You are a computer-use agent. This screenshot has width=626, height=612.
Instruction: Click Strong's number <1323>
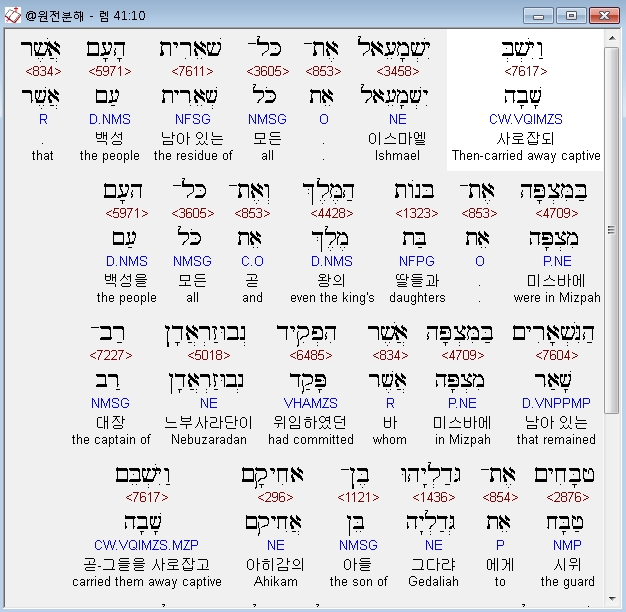tap(417, 214)
